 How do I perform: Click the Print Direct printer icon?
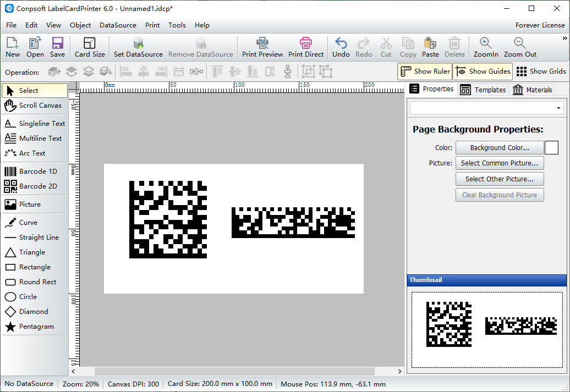point(306,47)
